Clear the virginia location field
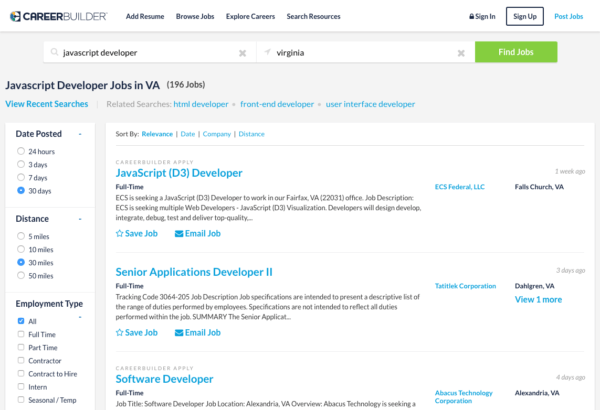This screenshot has height=410, width=600. pos(461,53)
